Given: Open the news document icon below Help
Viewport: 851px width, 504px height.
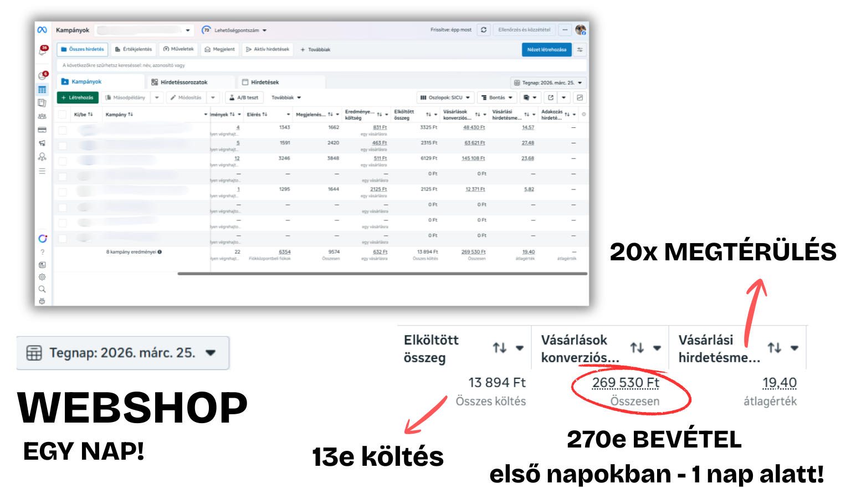Looking at the screenshot, I should (x=42, y=265).
